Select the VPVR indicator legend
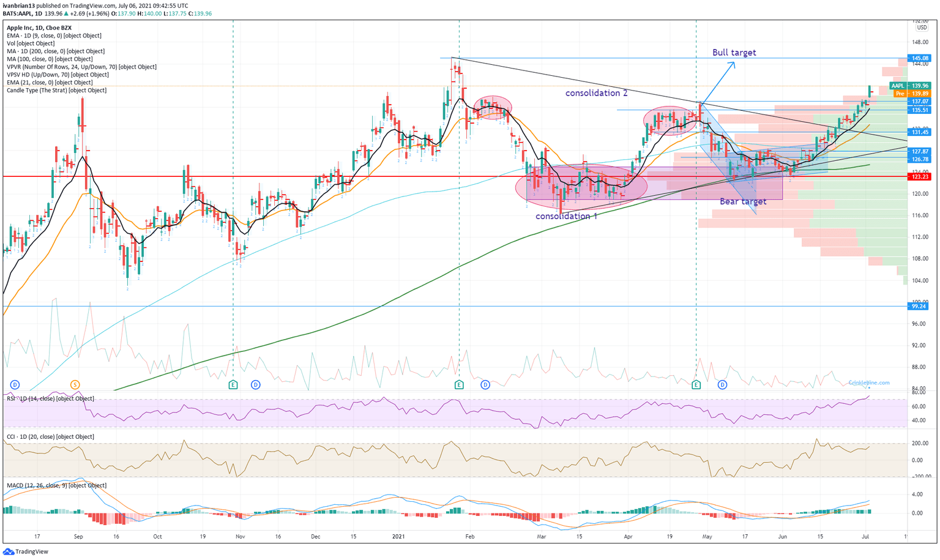 (x=81, y=67)
